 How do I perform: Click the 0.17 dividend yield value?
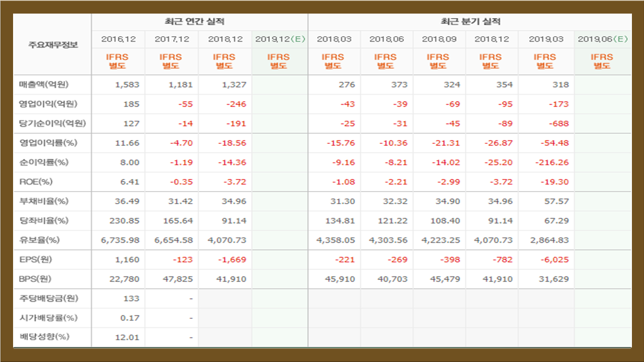coord(130,318)
